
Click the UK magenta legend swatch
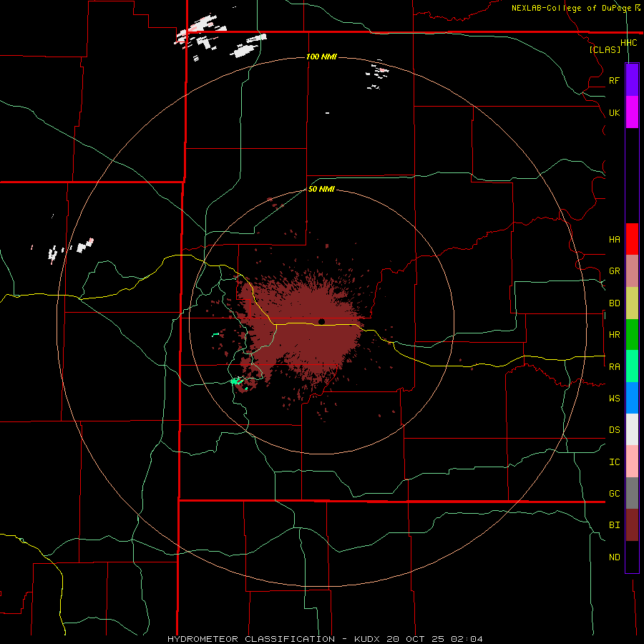(x=632, y=112)
